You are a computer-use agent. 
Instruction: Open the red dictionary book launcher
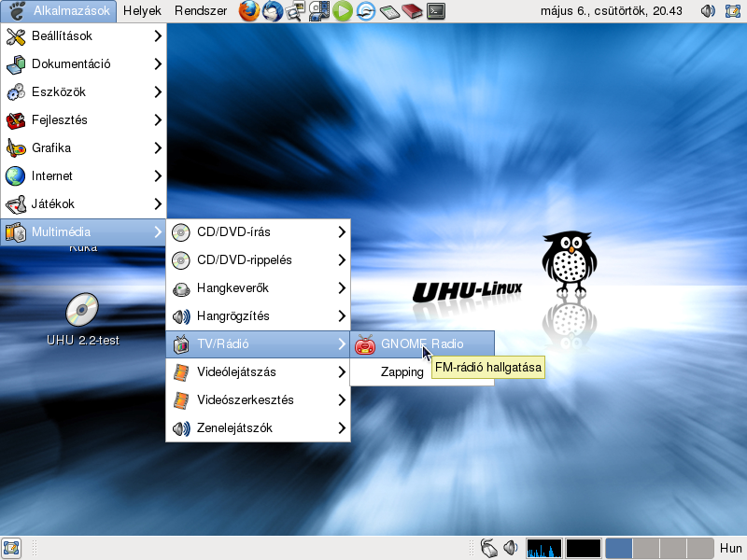click(412, 11)
